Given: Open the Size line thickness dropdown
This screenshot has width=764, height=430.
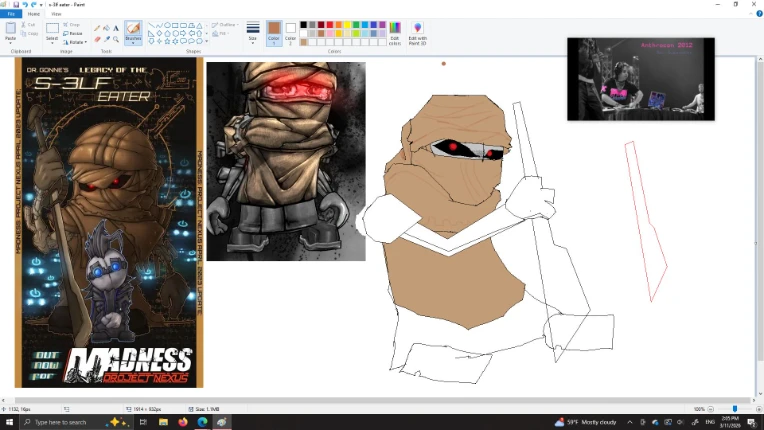Looking at the screenshot, I should (253, 33).
